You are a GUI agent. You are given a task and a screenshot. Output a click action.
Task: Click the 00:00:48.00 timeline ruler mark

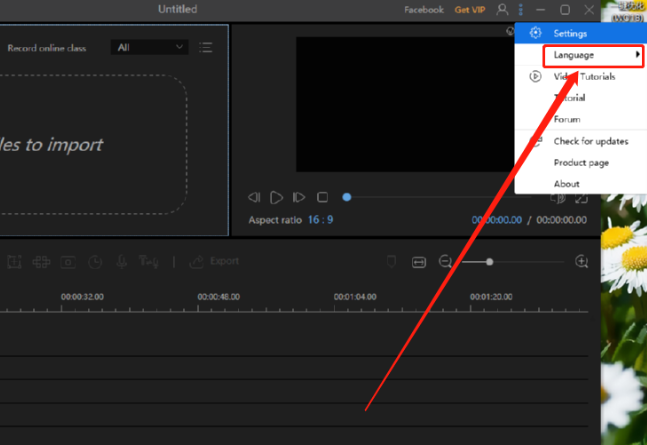tap(218, 297)
